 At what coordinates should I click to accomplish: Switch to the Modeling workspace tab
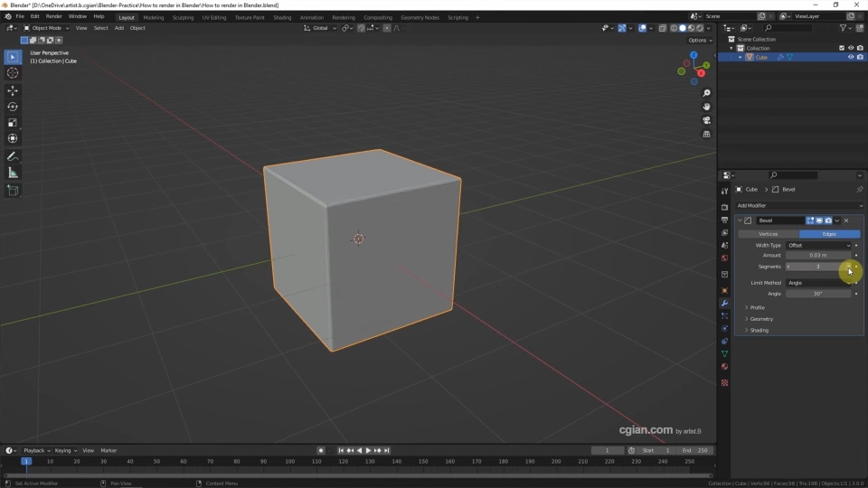[x=154, y=17]
